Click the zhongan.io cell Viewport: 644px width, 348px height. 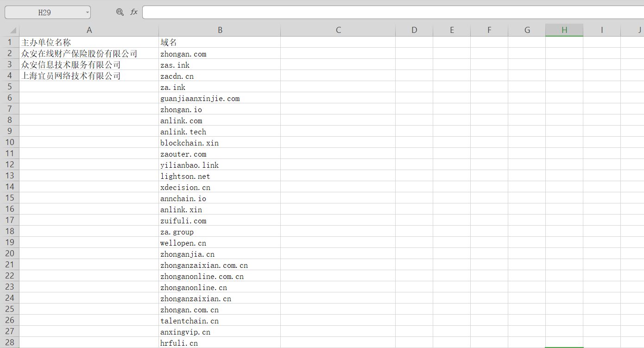(x=220, y=109)
